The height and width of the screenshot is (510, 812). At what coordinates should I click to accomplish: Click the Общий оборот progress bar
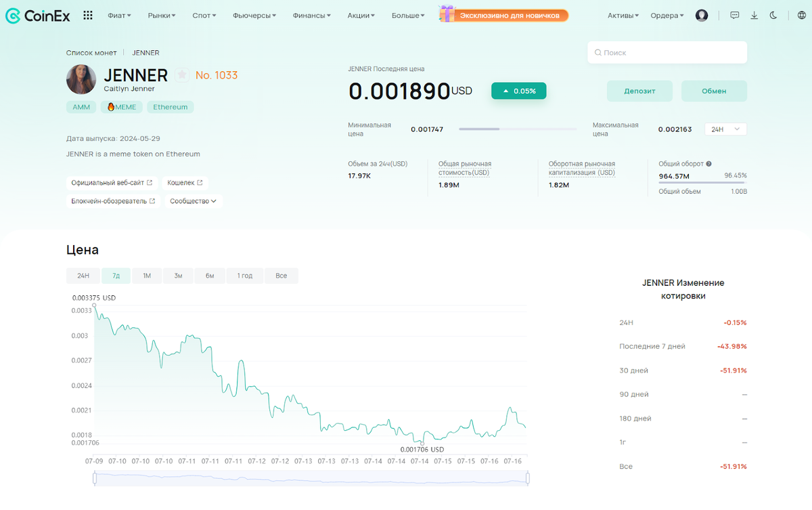pos(702,183)
